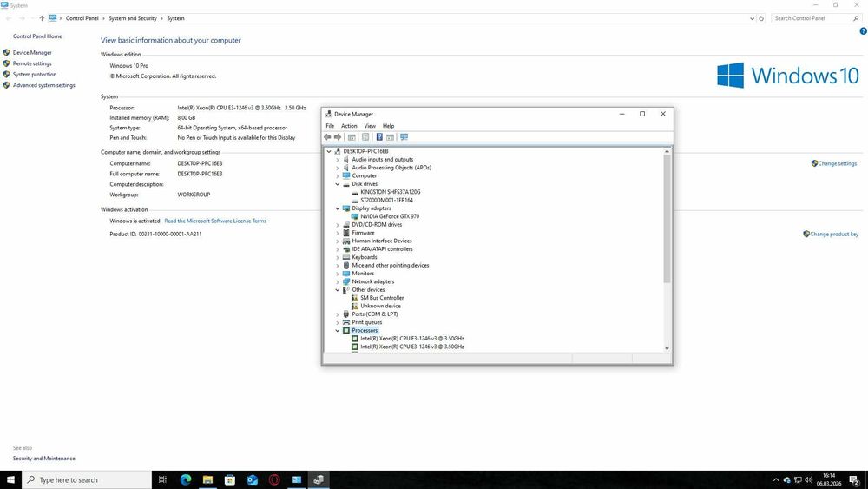Expand Network adapters chevron
This screenshot has width=868, height=489.
point(337,282)
